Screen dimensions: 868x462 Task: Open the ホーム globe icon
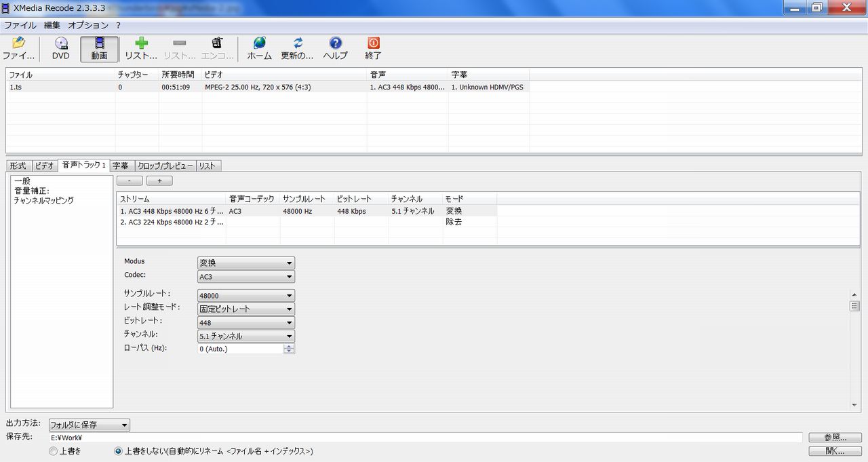coord(259,48)
